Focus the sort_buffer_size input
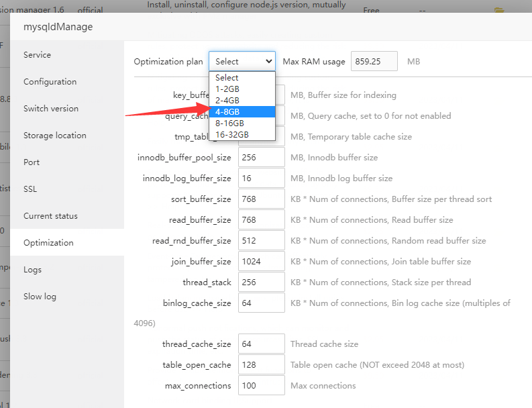The image size is (532, 408). [x=261, y=199]
